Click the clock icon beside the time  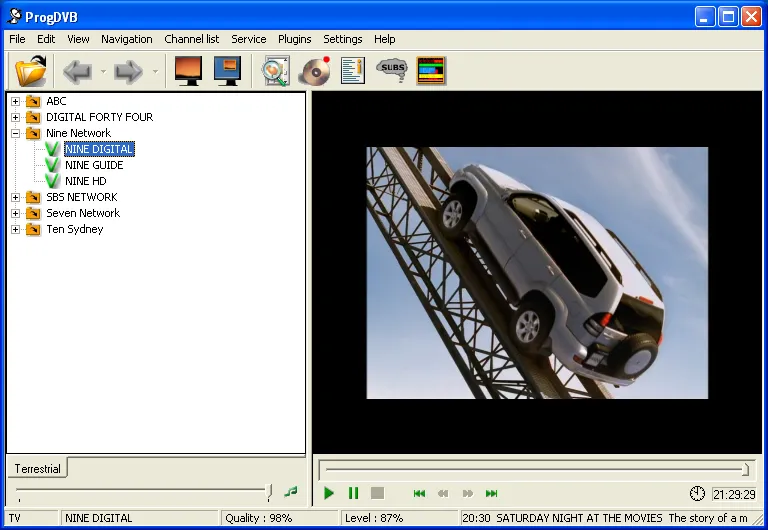click(697, 494)
